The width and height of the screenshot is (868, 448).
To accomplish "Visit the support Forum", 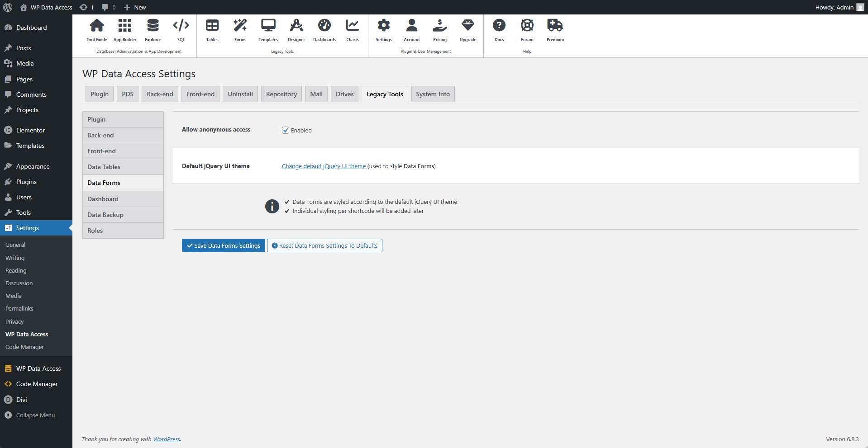I will [x=527, y=30].
